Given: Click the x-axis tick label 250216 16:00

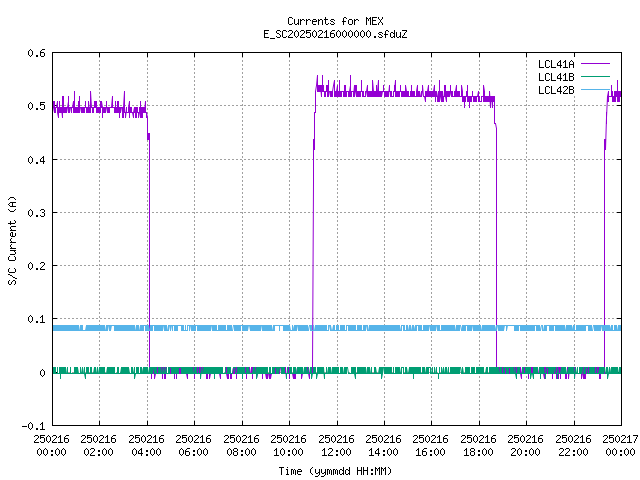Looking at the screenshot, I should [431, 445].
